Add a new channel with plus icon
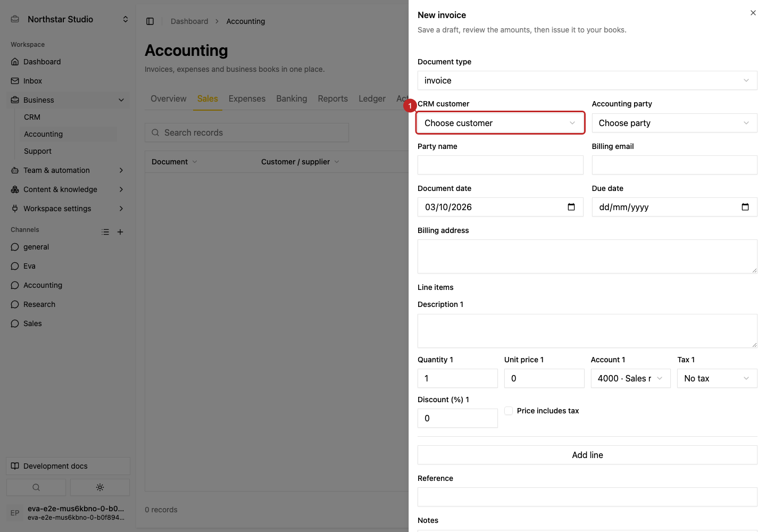Screen dimensions: 766x532 coord(120,232)
